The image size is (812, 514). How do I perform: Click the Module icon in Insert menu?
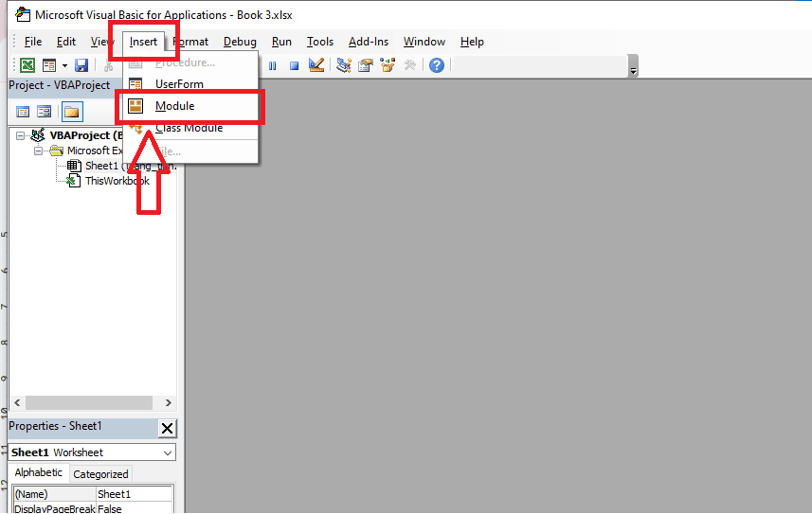pyautogui.click(x=135, y=106)
